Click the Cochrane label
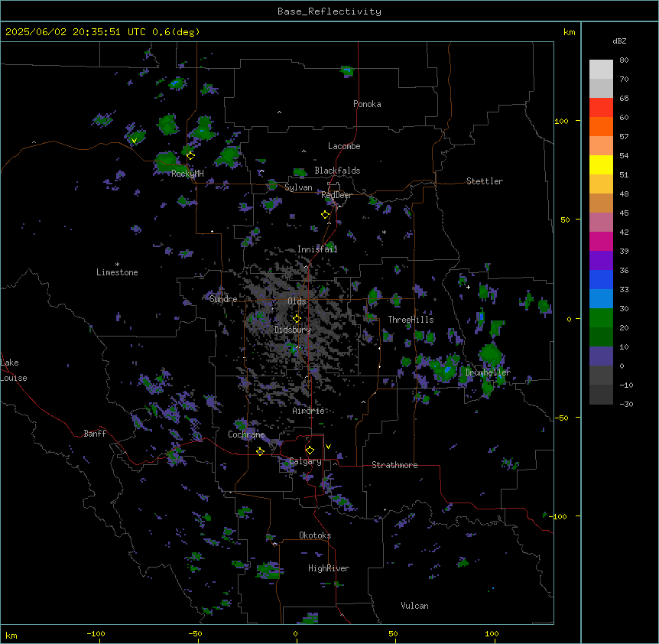The height and width of the screenshot is (644, 659). point(246,434)
